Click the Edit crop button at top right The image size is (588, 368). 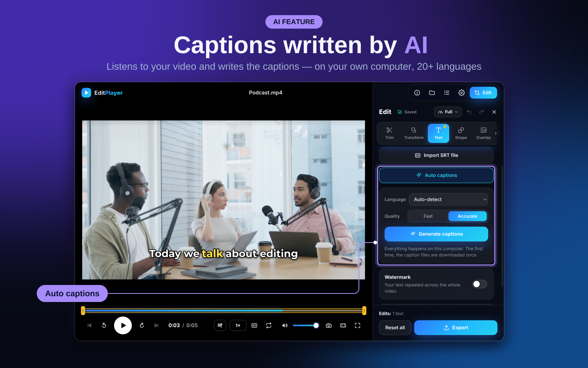(x=483, y=93)
